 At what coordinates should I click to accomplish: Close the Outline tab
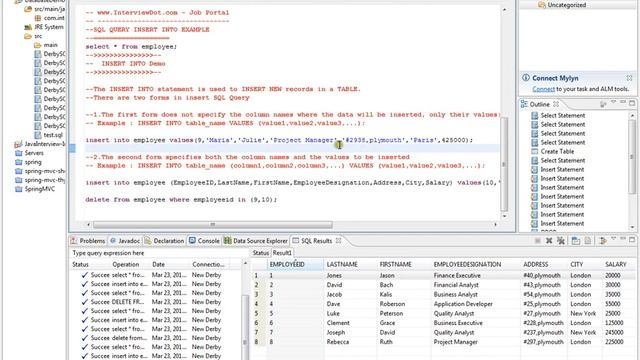556,104
